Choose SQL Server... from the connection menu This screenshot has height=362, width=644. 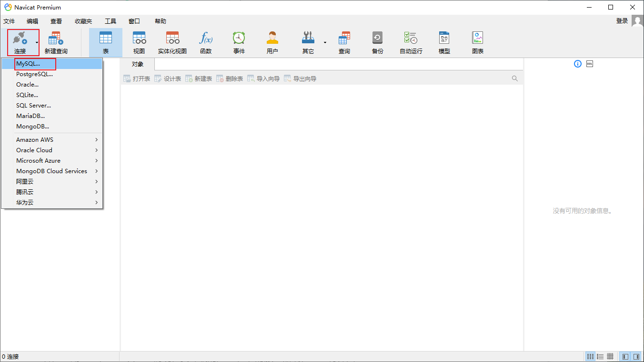(52, 106)
